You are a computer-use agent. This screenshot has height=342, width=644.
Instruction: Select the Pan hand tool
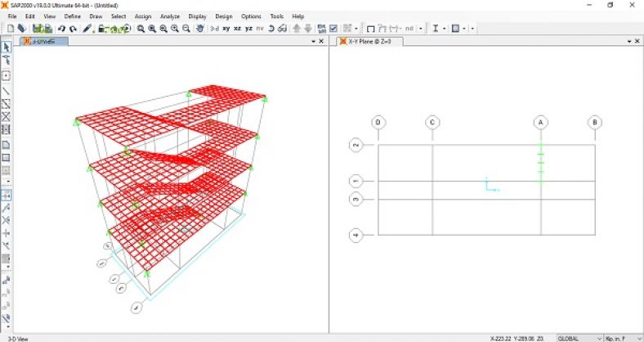[x=199, y=29]
